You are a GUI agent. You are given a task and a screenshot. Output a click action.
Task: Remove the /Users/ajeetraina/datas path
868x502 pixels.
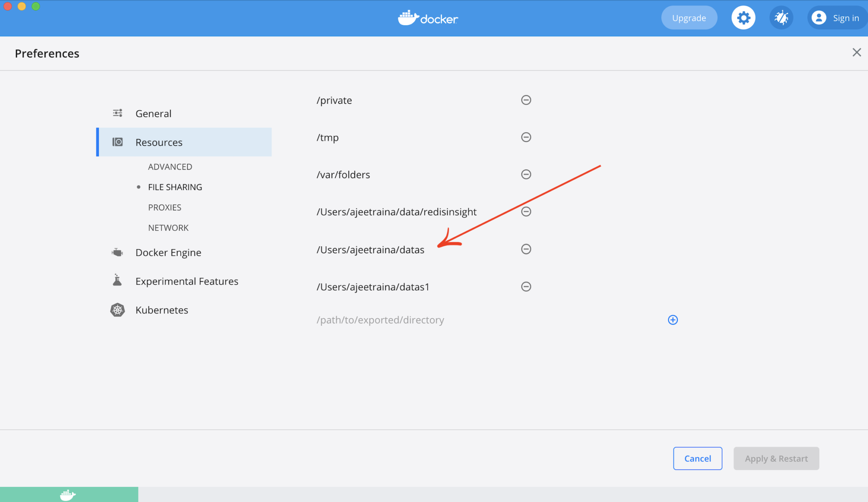coord(526,249)
